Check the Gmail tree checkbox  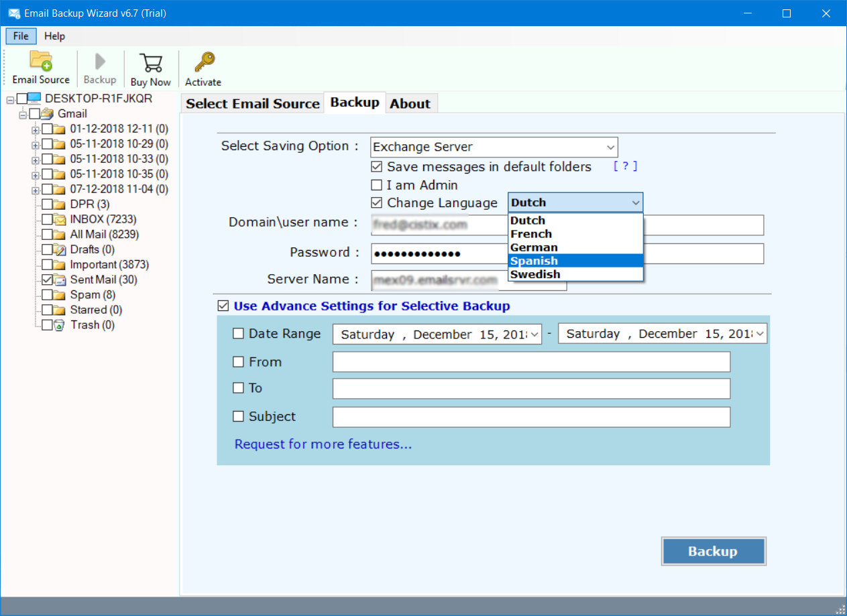(x=34, y=114)
